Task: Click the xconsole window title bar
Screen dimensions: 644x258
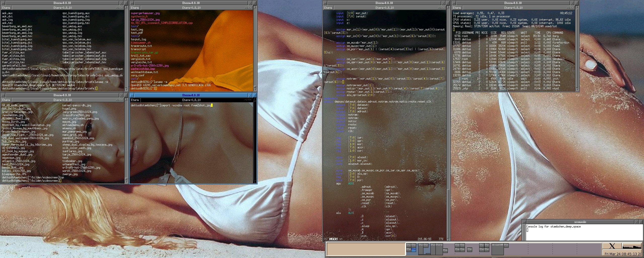Action: point(580,222)
